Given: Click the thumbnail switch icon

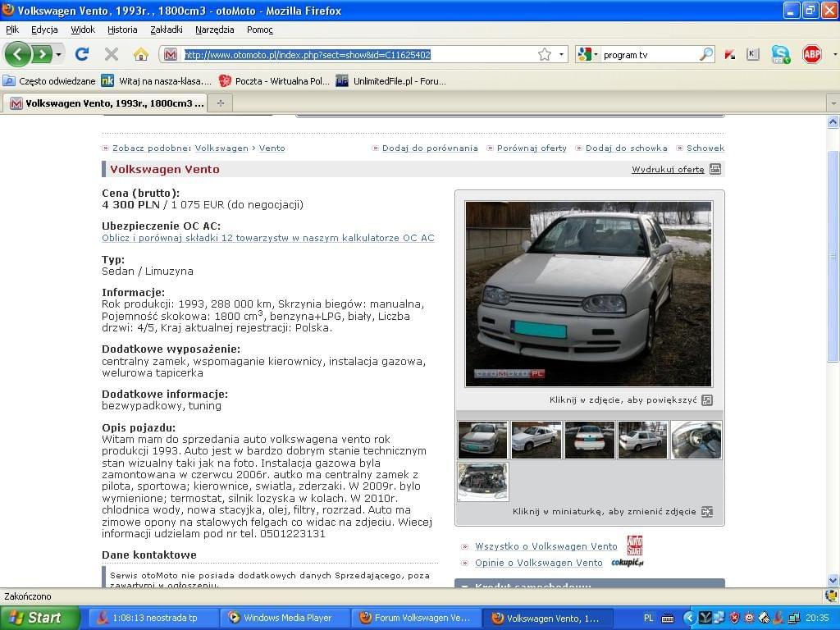Looking at the screenshot, I should pos(707,512).
